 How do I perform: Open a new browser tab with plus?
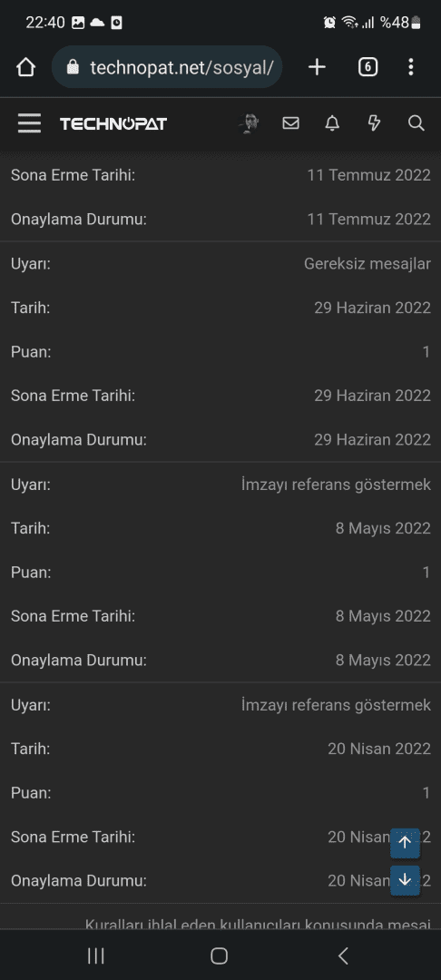[318, 67]
